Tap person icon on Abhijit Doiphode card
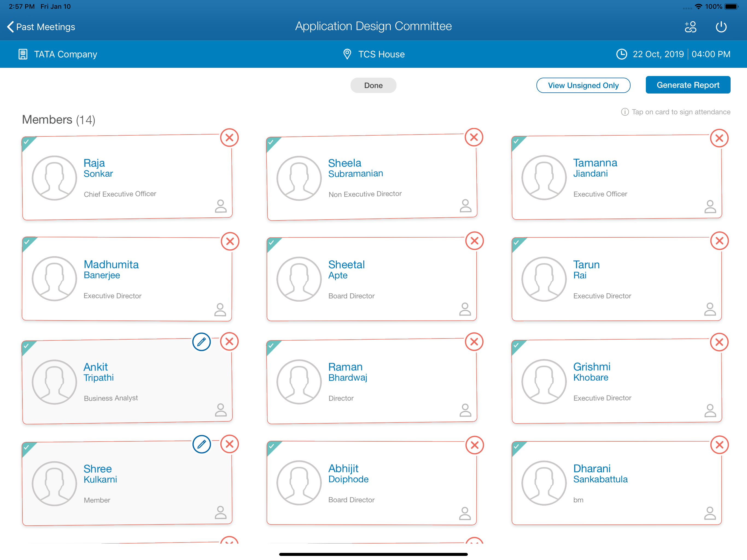The width and height of the screenshot is (747, 560). point(465,514)
